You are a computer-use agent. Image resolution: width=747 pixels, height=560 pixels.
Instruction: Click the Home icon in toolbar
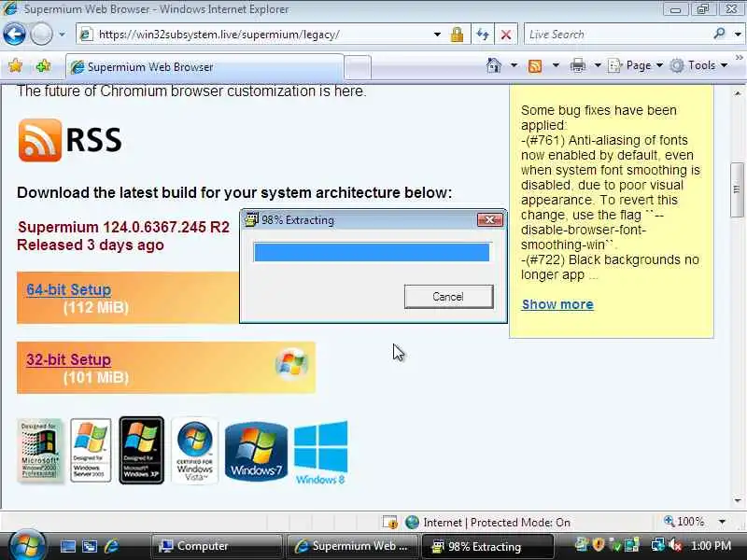pos(494,65)
